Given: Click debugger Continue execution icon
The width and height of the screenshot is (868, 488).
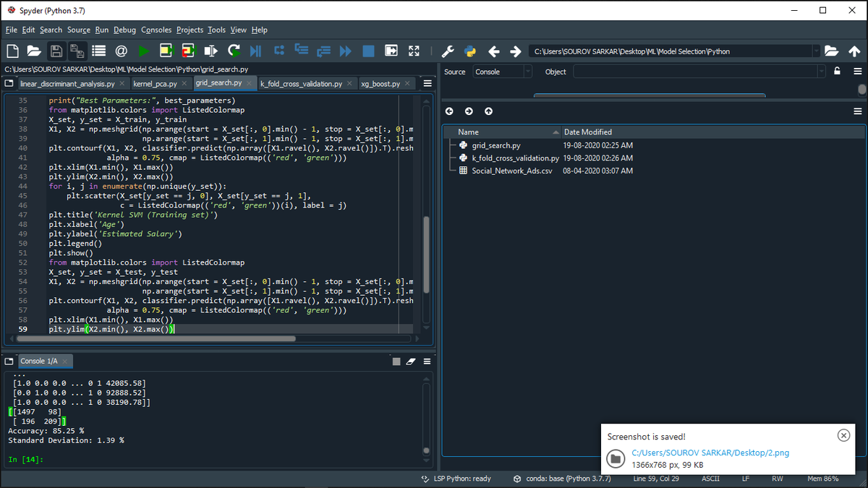Looking at the screenshot, I should (345, 51).
